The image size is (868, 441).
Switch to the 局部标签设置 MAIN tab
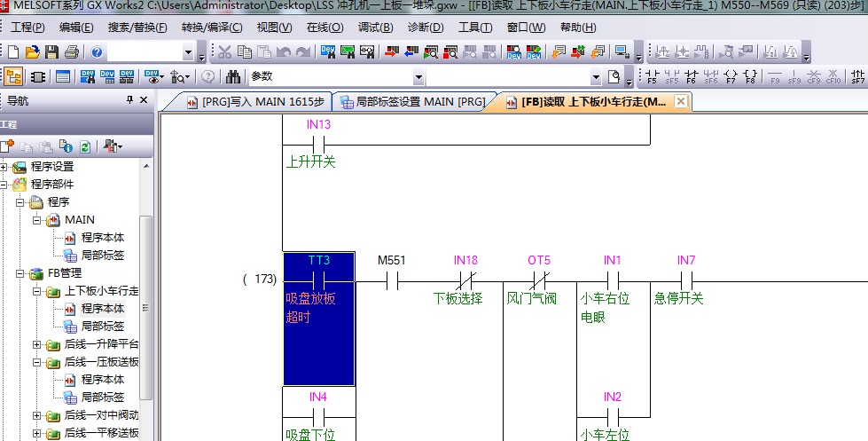413,102
